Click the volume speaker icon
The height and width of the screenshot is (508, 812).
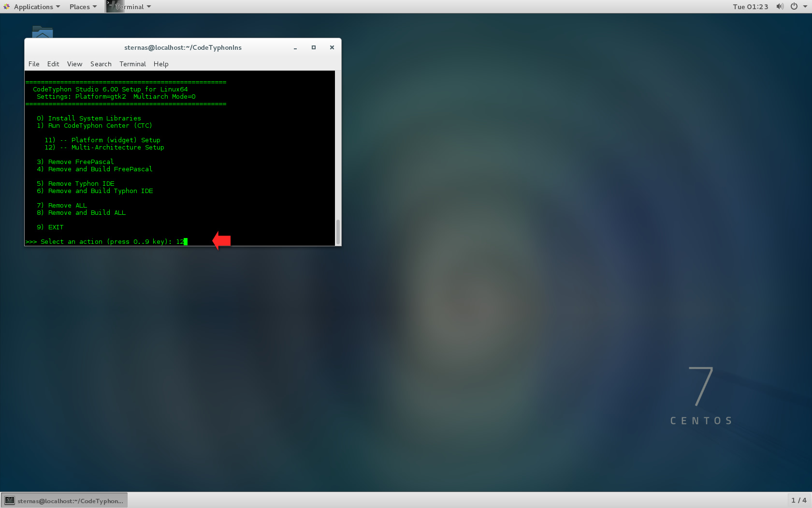coord(780,6)
